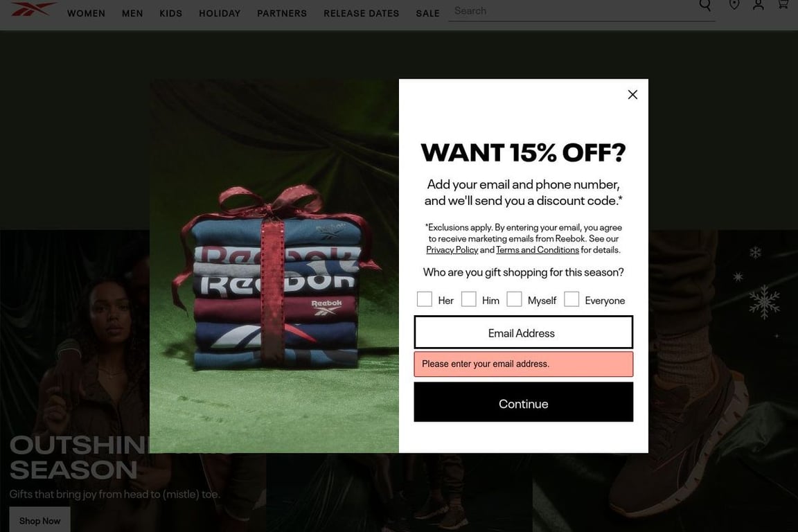Check the Her checkbox

[425, 299]
